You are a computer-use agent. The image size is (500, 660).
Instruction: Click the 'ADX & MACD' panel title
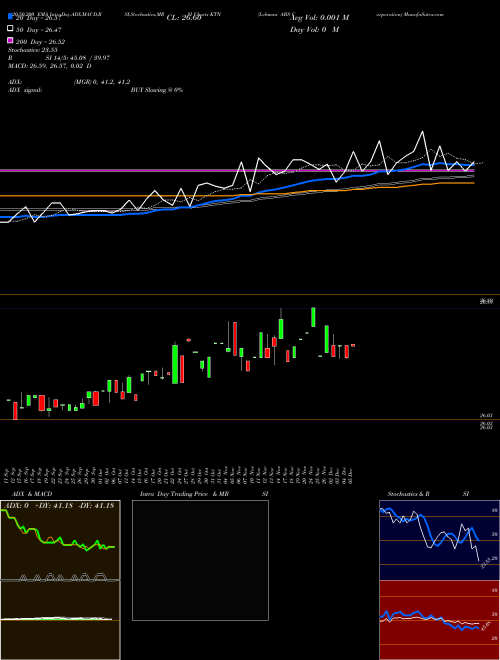pos(32,494)
